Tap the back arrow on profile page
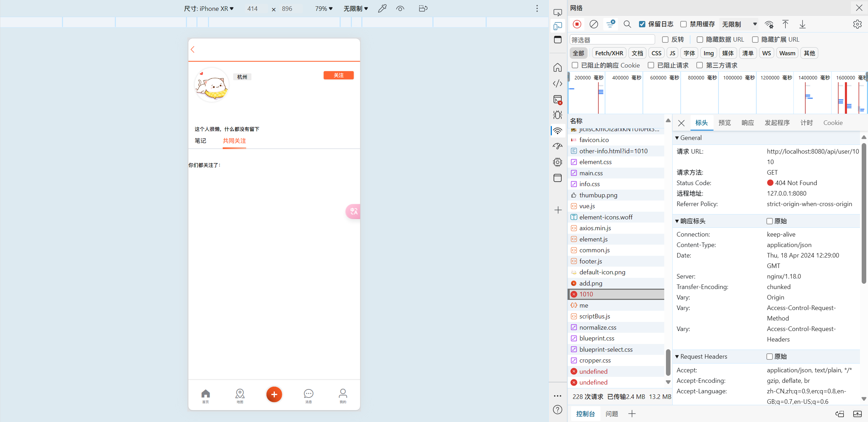Screen dimensions: 868x422 point(193,49)
